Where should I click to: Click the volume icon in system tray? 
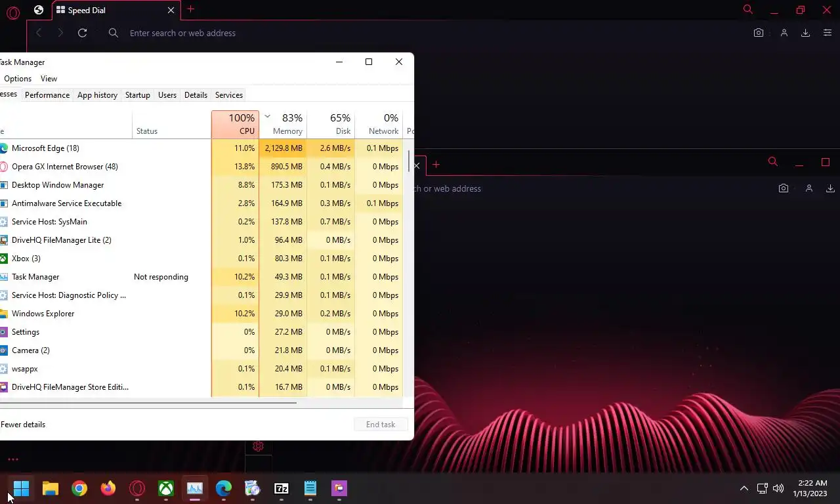click(778, 488)
